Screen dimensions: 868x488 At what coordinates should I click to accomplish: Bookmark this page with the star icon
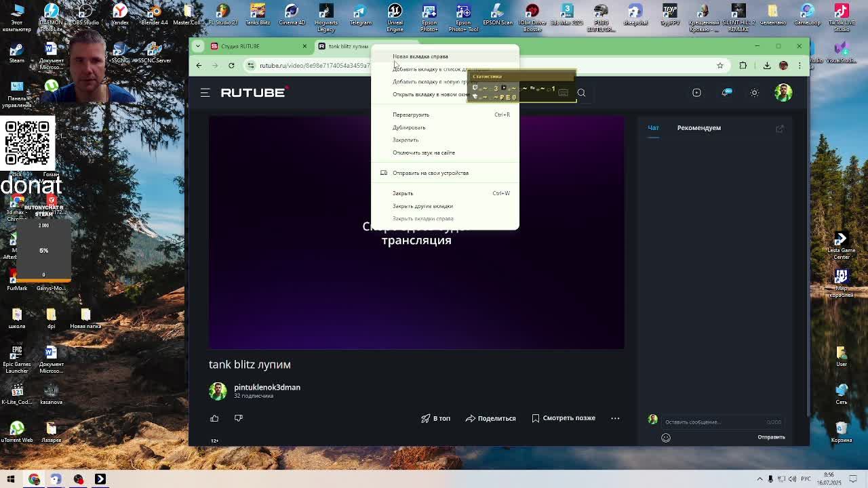click(x=720, y=66)
